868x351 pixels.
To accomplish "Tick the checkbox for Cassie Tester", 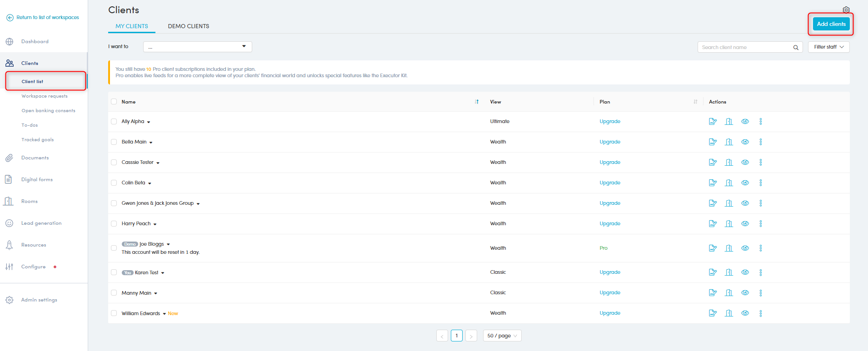I will point(114,163).
